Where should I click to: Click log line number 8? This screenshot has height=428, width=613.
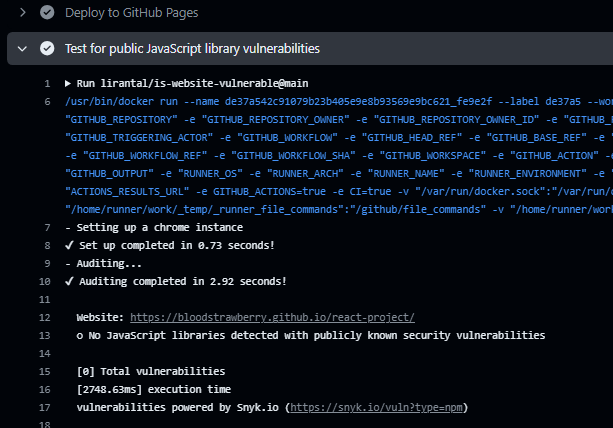pyautogui.click(x=47, y=245)
